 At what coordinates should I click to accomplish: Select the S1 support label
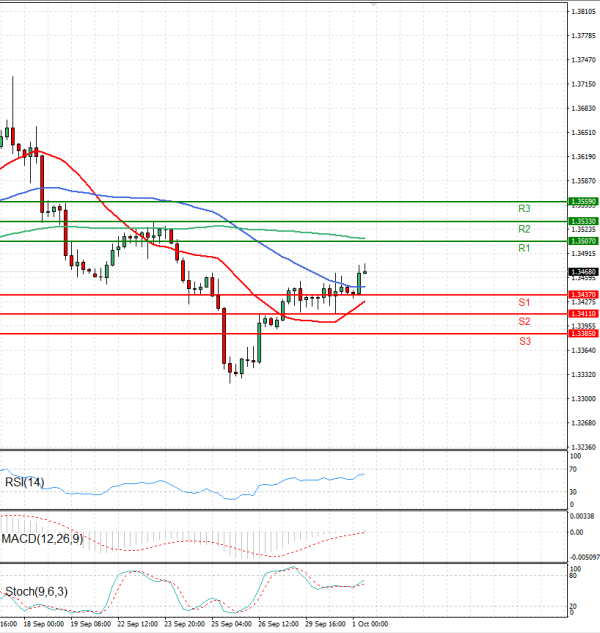523,302
